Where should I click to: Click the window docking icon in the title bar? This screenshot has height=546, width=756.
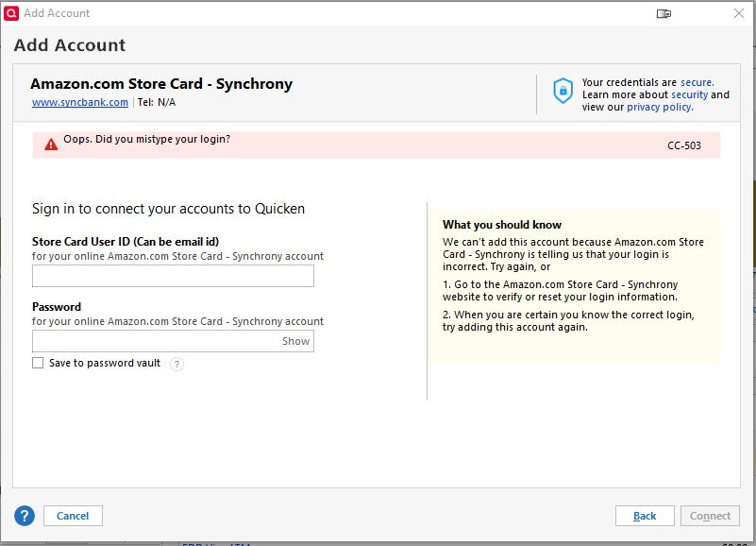(x=664, y=13)
